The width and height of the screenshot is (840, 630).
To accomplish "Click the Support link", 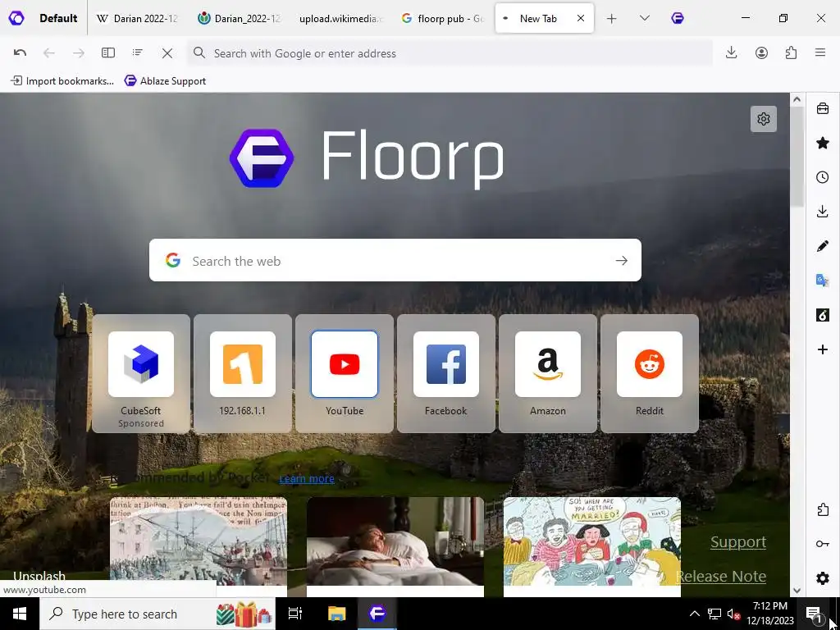I will [x=738, y=541].
